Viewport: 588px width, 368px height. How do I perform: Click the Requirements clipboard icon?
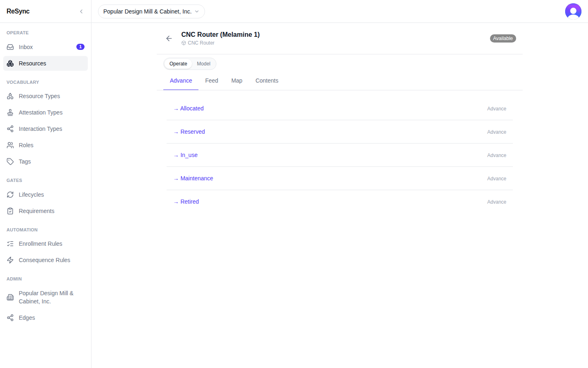10,211
